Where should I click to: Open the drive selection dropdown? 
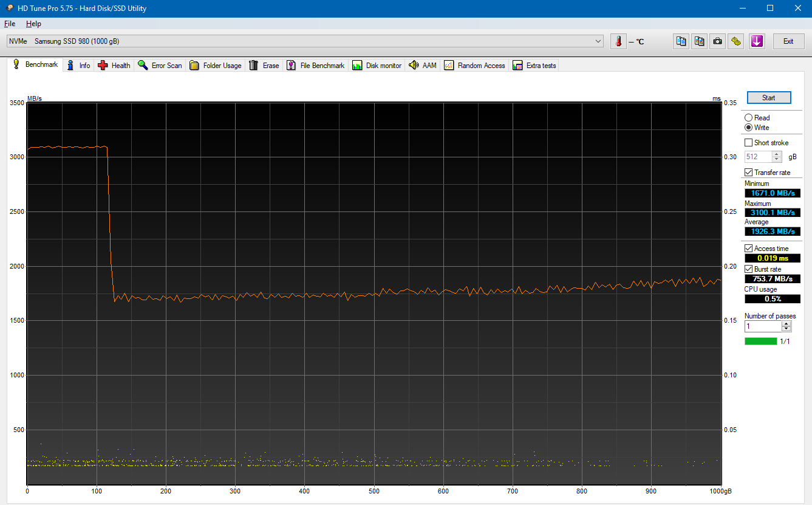(599, 41)
